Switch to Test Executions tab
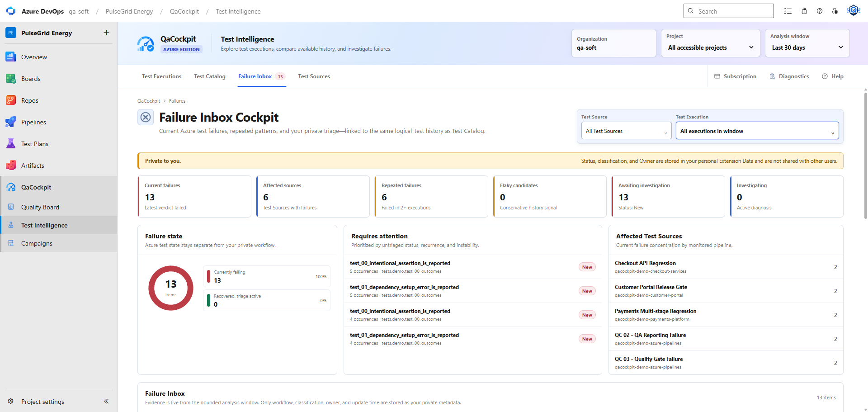Screen dimensions: 868x412 (161, 76)
